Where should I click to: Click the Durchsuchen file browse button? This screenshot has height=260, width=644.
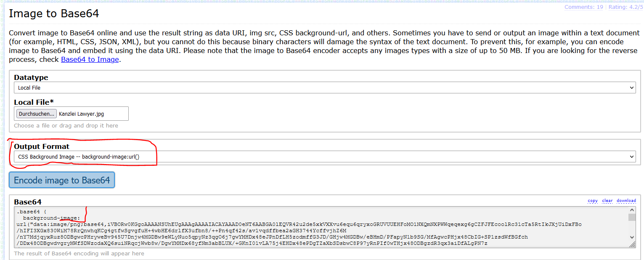coord(37,114)
